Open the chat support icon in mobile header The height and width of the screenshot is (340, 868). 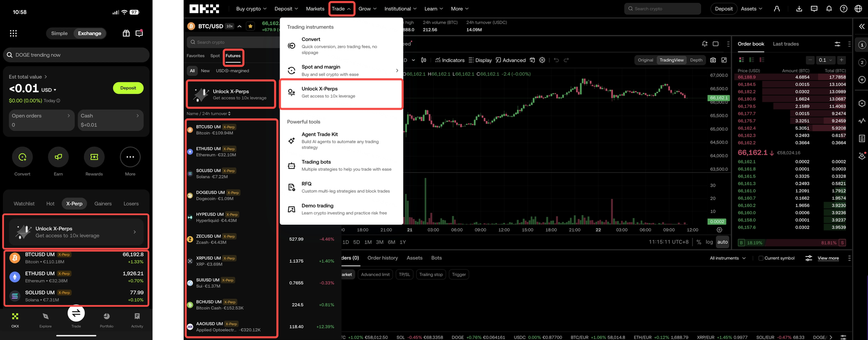(139, 33)
